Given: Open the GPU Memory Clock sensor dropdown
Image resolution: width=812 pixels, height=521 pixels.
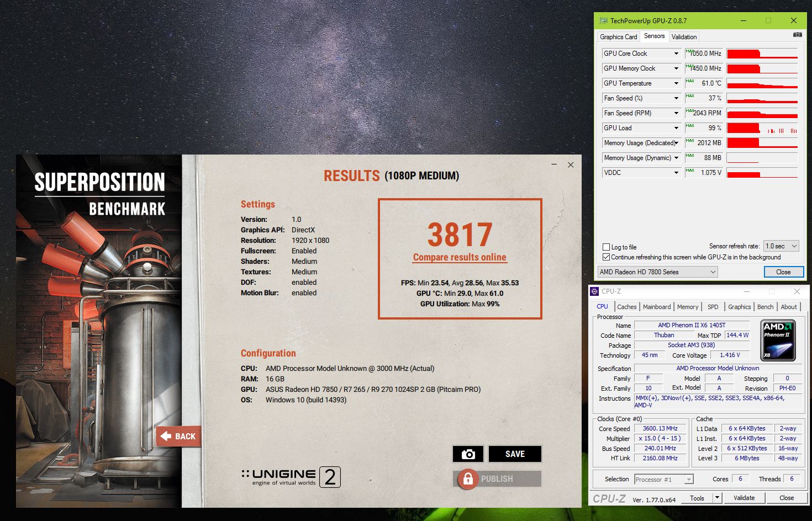Looking at the screenshot, I should click(676, 68).
